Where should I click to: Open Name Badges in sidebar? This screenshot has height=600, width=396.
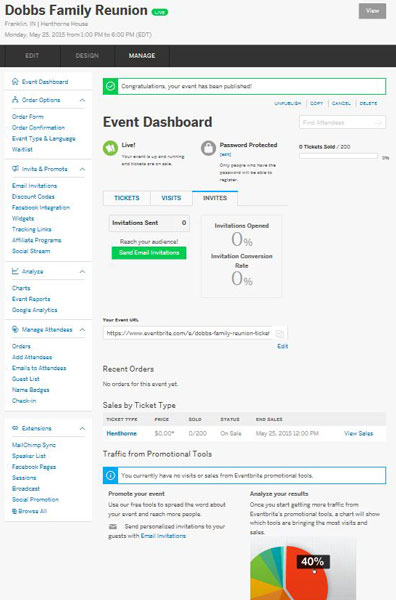coord(31,390)
